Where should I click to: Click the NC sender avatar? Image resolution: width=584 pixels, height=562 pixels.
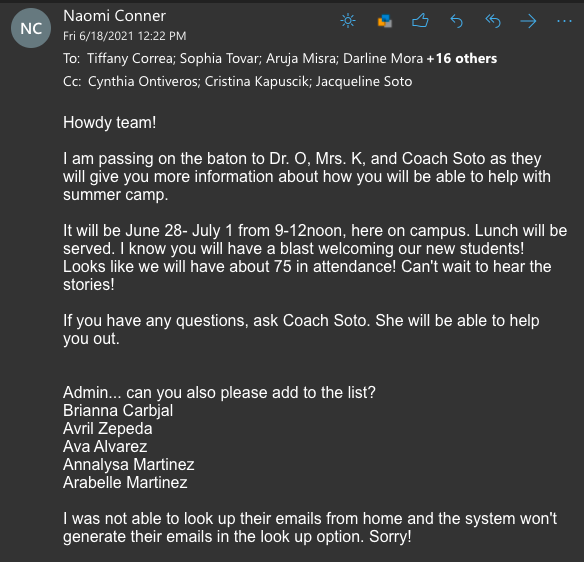coord(31,28)
